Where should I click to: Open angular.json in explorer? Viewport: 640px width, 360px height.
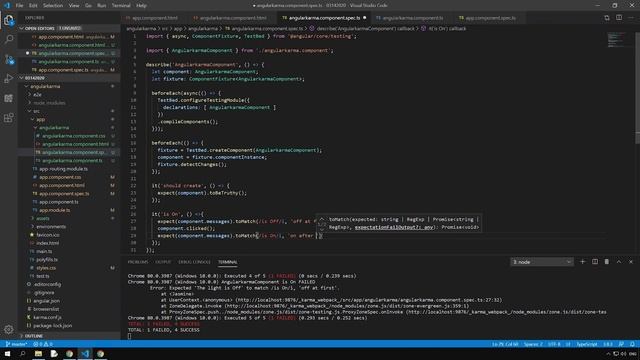pos(46,301)
